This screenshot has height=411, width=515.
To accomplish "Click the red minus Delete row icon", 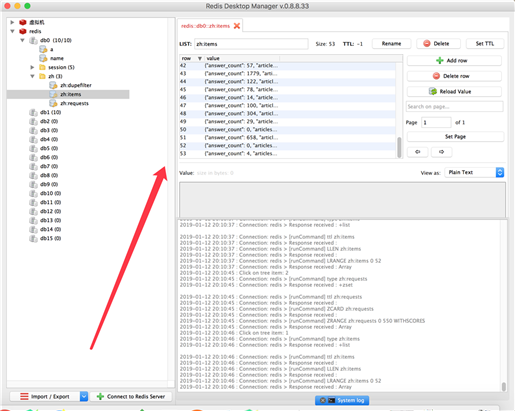I will (x=436, y=76).
